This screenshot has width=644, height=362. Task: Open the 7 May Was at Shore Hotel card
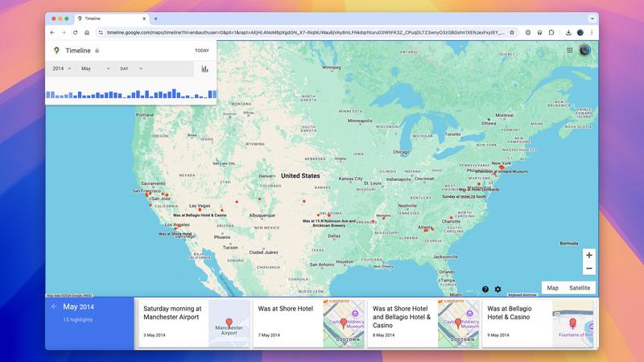(x=308, y=324)
